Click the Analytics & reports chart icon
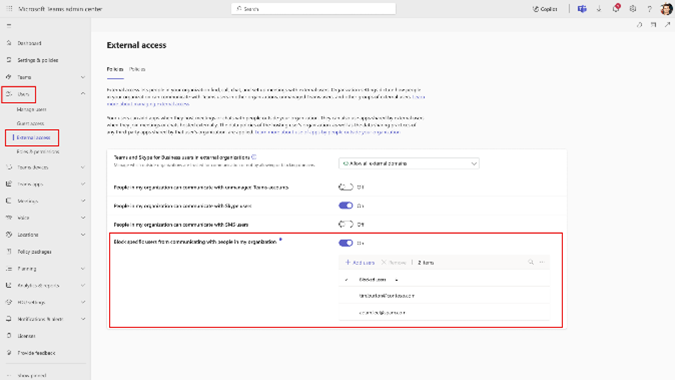Image resolution: width=675 pixels, height=380 pixels. click(x=9, y=285)
